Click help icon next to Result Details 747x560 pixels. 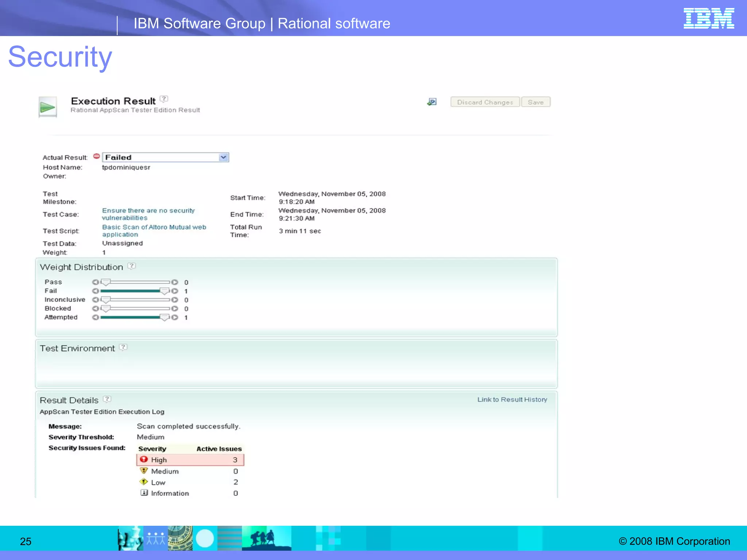[107, 399]
